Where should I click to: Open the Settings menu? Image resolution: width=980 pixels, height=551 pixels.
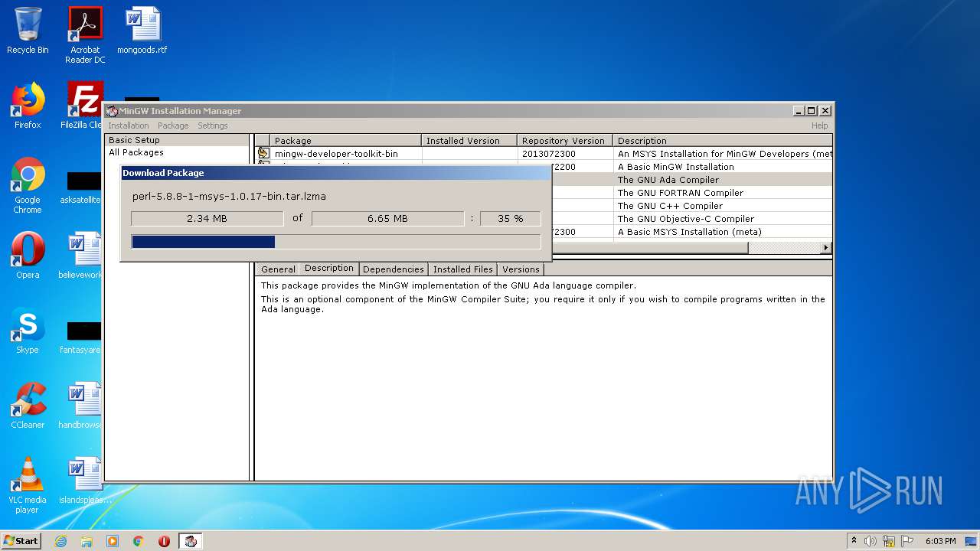pyautogui.click(x=213, y=126)
